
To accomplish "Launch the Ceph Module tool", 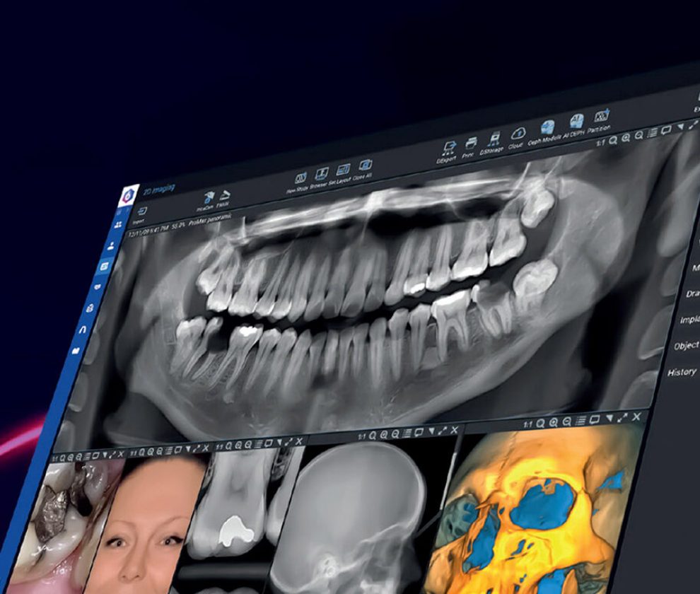I will point(548,128).
